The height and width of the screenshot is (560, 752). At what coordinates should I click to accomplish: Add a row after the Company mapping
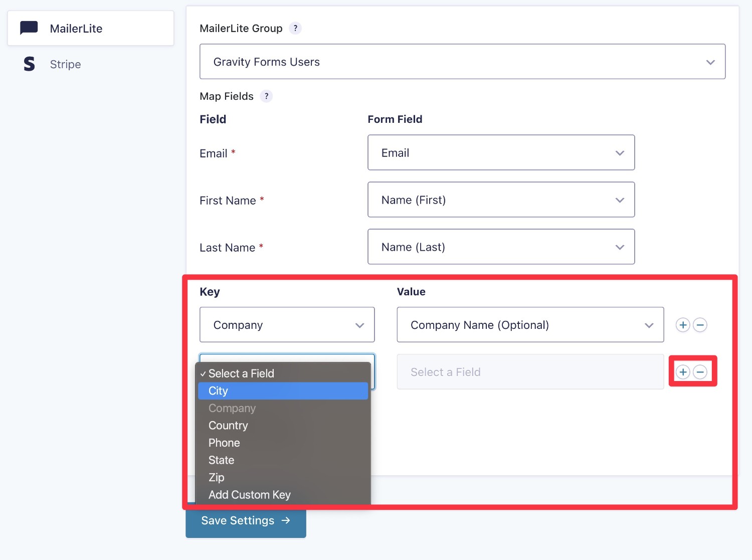(x=683, y=325)
